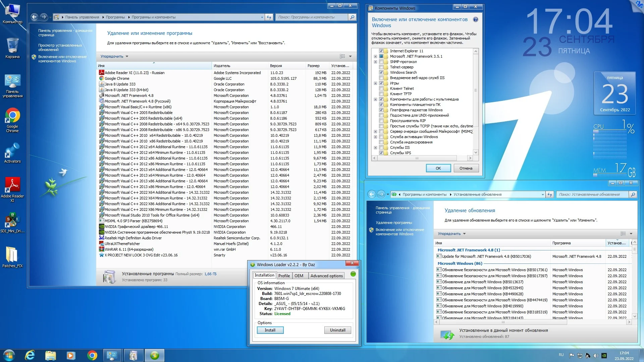
Task: Click the help icon in Windows Components
Action: click(x=475, y=19)
